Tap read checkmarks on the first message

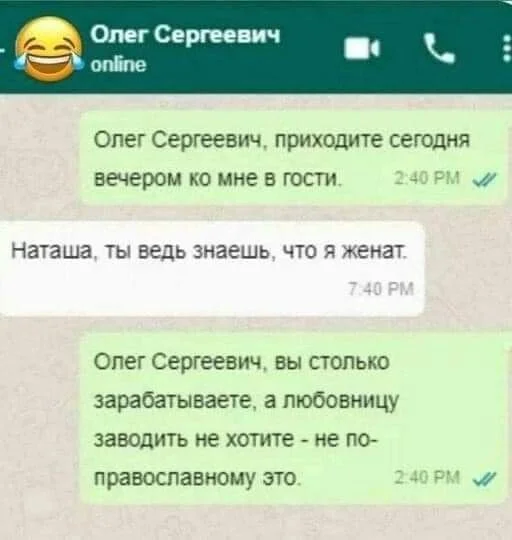coord(485,179)
